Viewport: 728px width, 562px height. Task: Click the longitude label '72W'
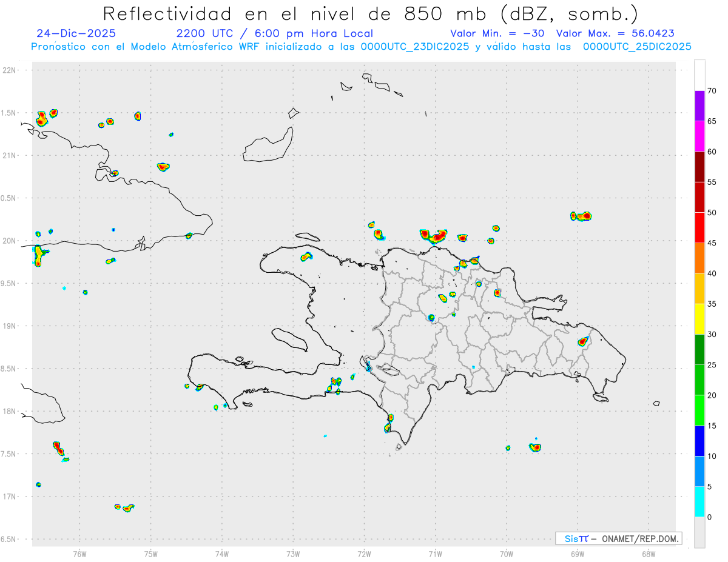[x=364, y=554]
